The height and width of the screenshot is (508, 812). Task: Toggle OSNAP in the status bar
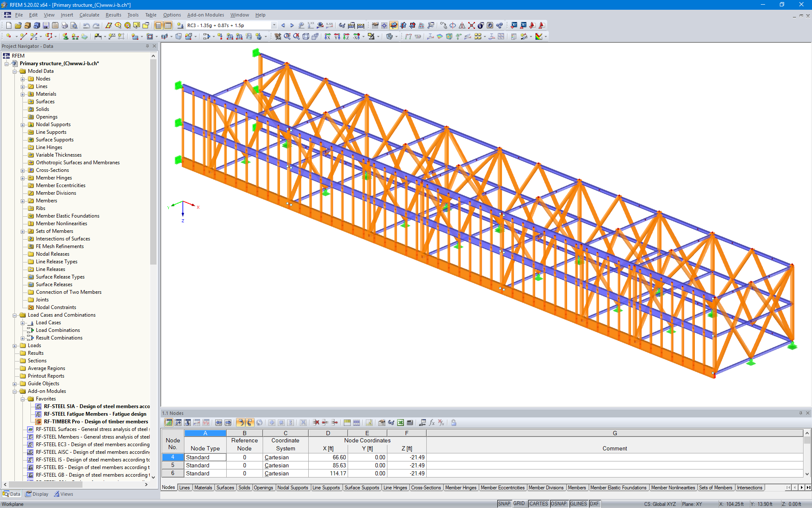(x=559, y=504)
